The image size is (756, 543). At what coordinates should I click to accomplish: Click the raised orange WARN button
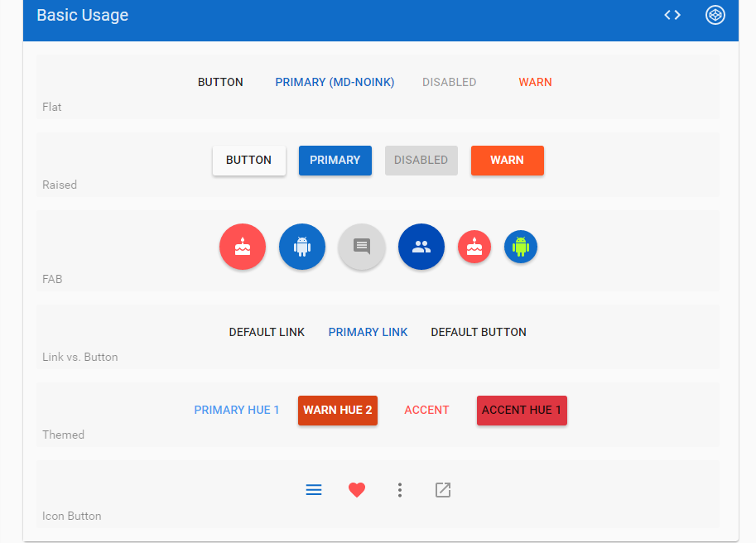pos(507,161)
